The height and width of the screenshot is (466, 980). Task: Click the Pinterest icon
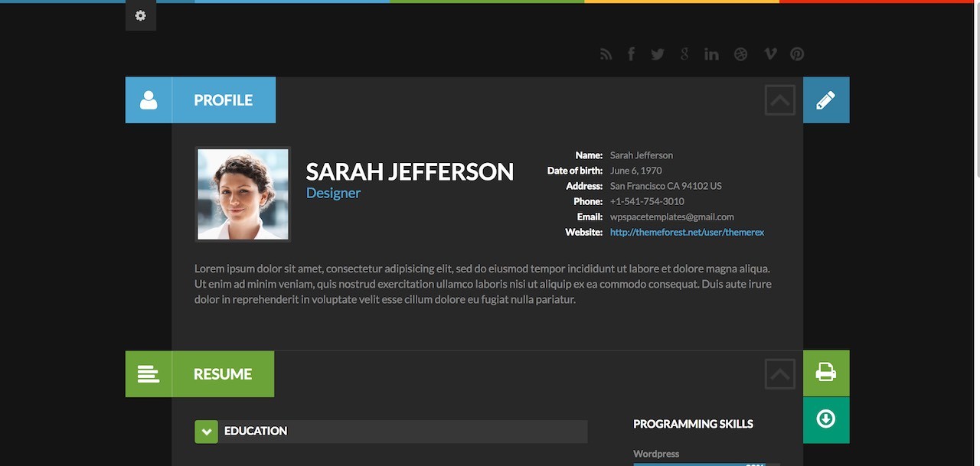coord(797,54)
